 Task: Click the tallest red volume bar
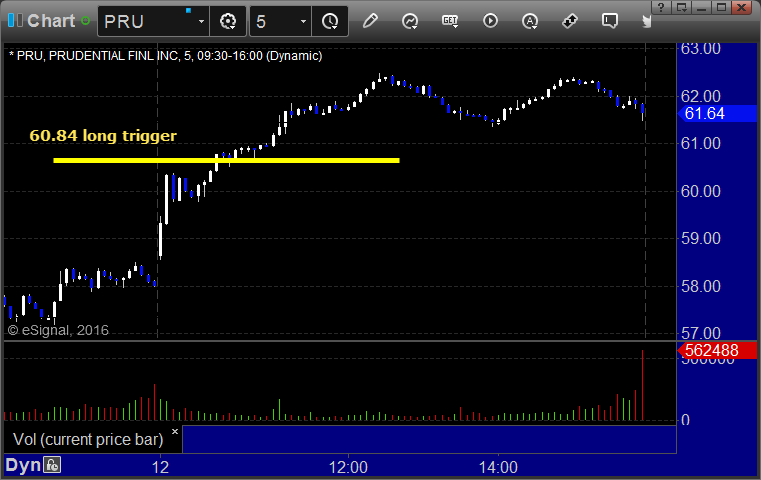pos(642,385)
